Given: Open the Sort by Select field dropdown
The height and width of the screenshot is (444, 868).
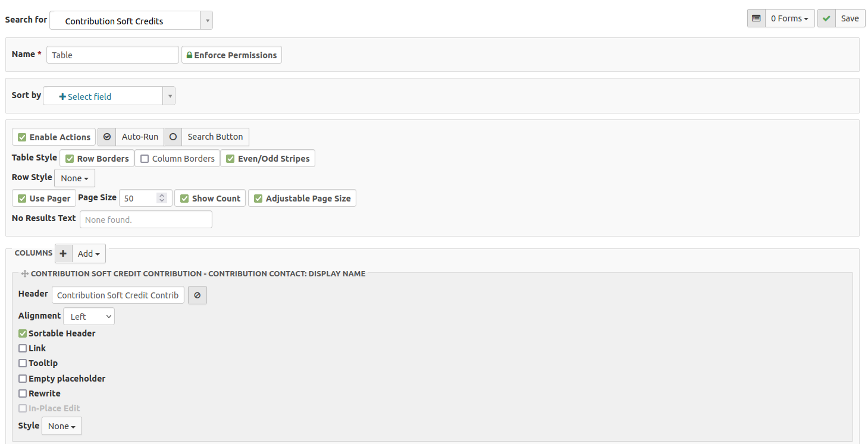Looking at the screenshot, I should (109, 96).
